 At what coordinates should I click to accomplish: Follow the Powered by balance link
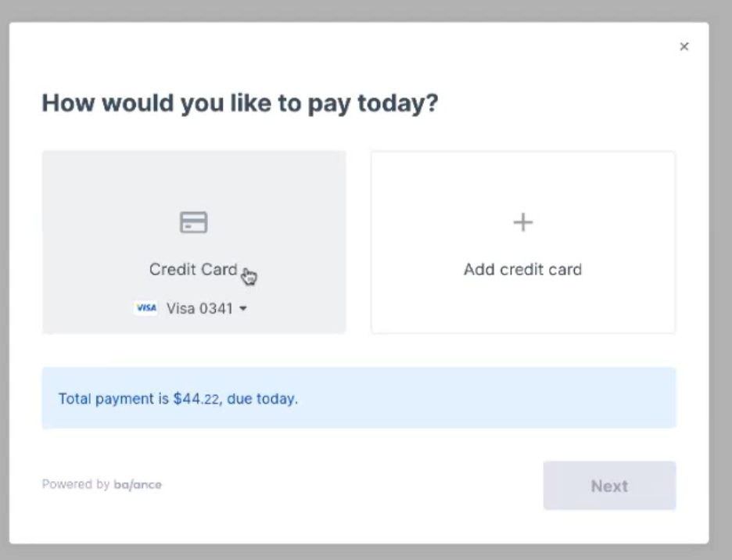(x=102, y=484)
